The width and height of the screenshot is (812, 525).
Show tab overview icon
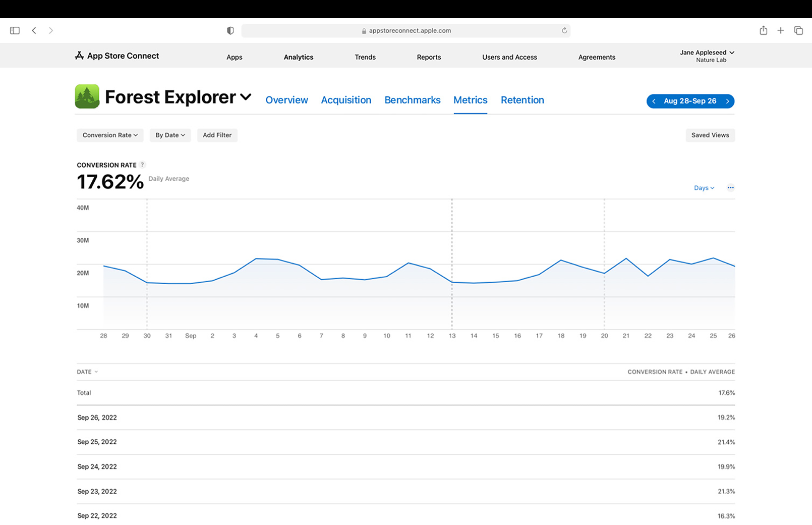coord(798,31)
